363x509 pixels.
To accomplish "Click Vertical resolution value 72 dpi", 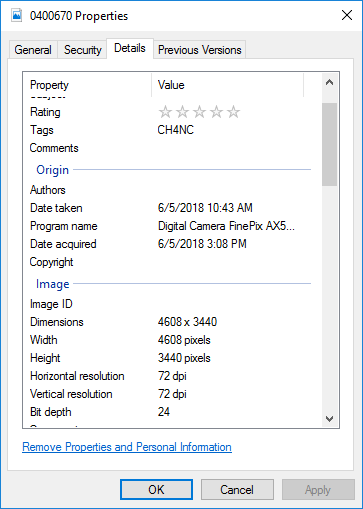I will tap(172, 394).
